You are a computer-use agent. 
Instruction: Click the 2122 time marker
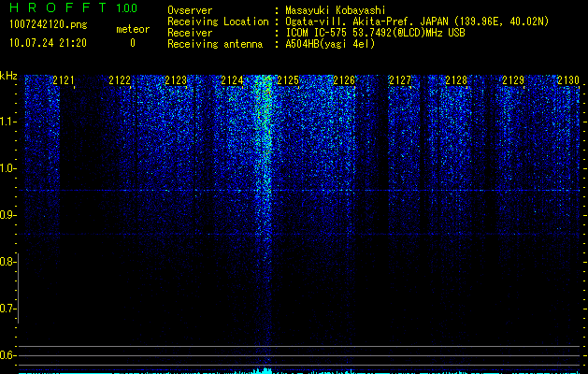(120, 80)
